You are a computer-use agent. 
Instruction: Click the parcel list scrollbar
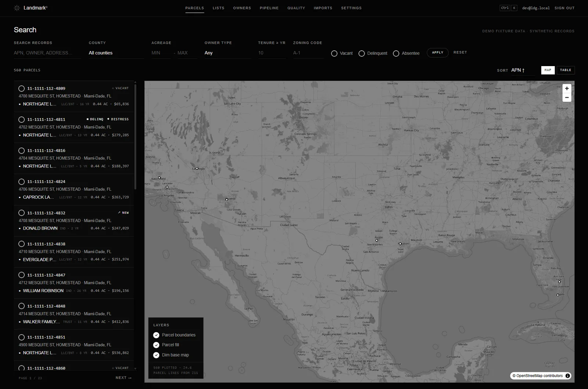coord(135,137)
